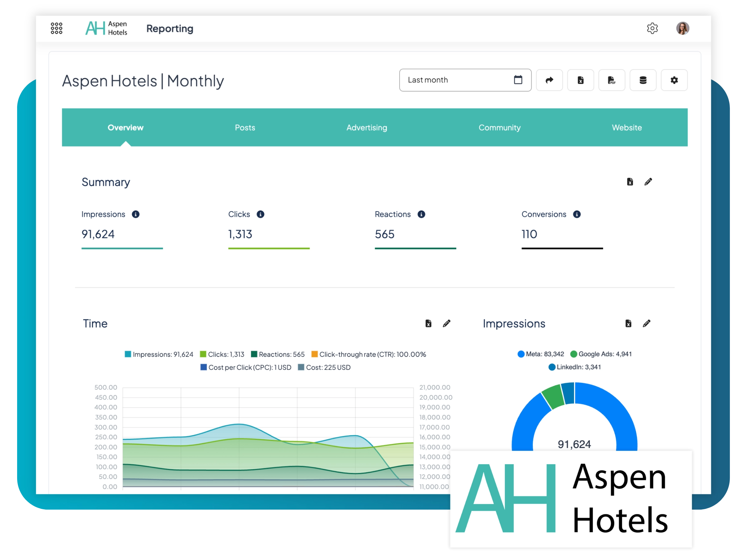
Task: Click the share arrow icon button
Action: click(x=549, y=80)
